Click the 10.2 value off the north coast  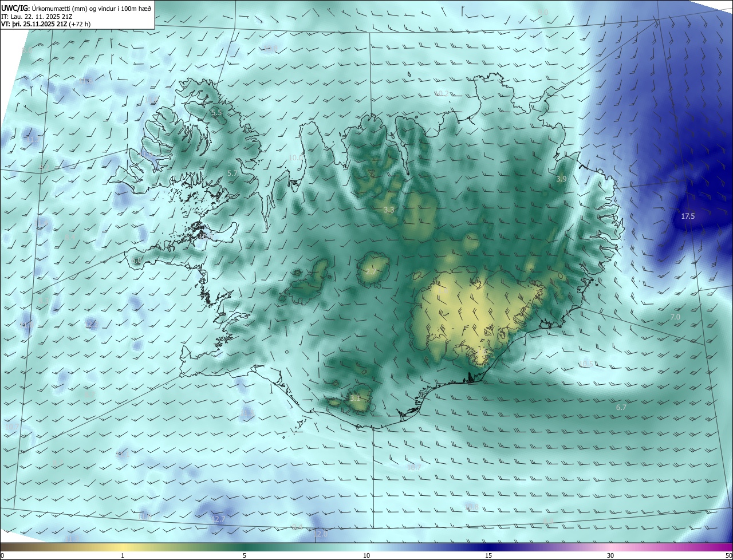click(x=442, y=93)
